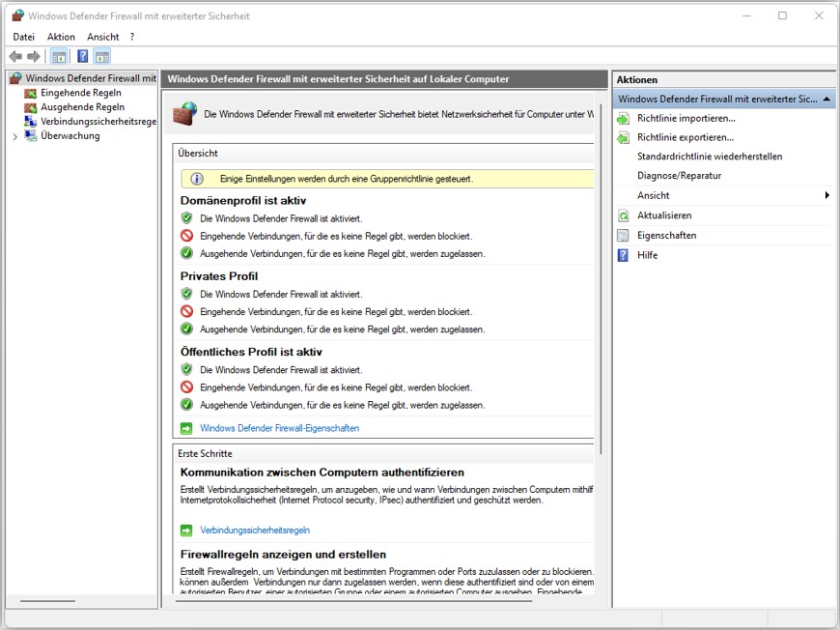Click the Privates Profil heading
Screen dimensions: 840x630
click(219, 276)
